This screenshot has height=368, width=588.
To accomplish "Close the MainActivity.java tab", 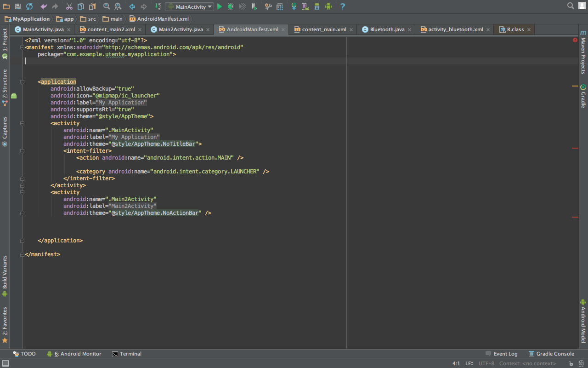I will tap(69, 29).
